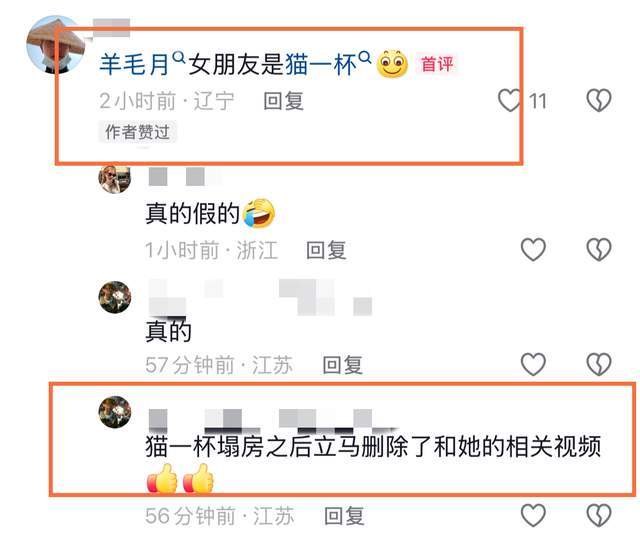640x543 pixels.
Task: Open the top commenter's straw hat avatar
Action: tap(56, 44)
